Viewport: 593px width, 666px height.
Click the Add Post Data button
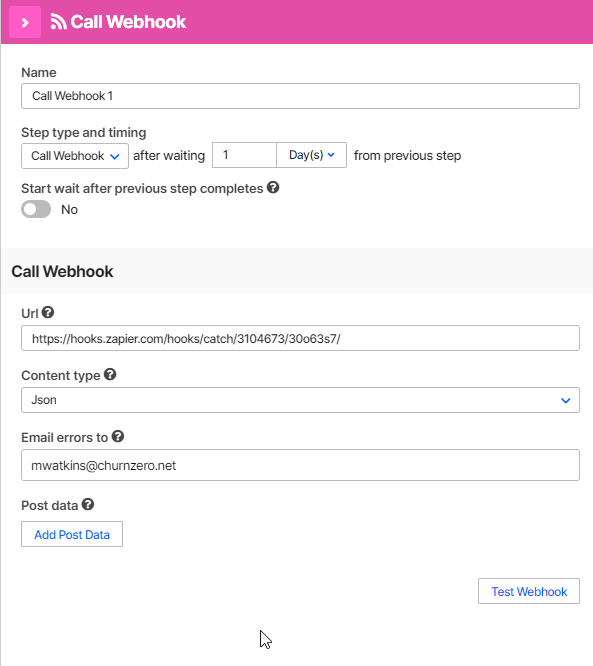coord(72,534)
